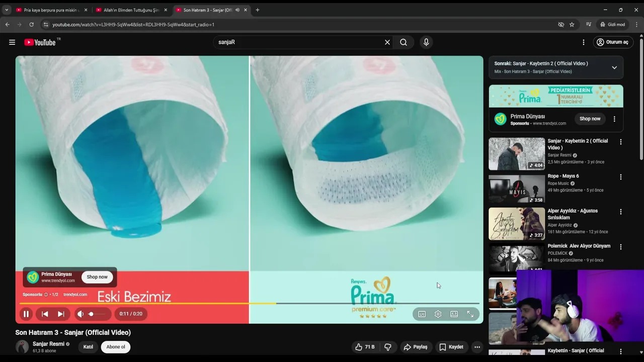The width and height of the screenshot is (644, 362).
Task: Dislike the video
Action: [x=388, y=347]
